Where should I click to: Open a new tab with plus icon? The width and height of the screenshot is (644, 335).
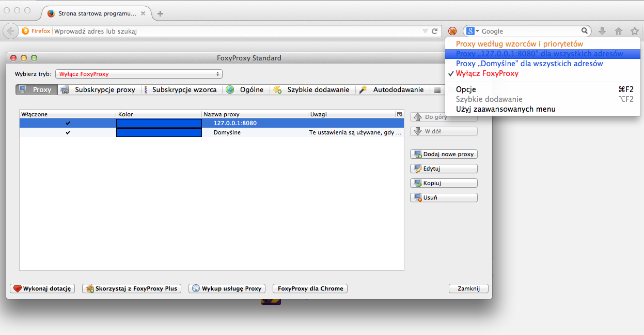pos(160,13)
